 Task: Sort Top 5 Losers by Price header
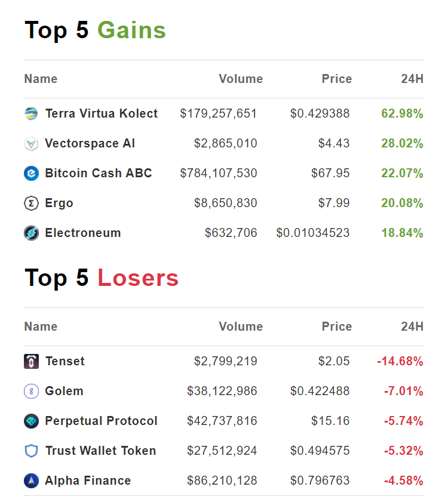pos(337,327)
